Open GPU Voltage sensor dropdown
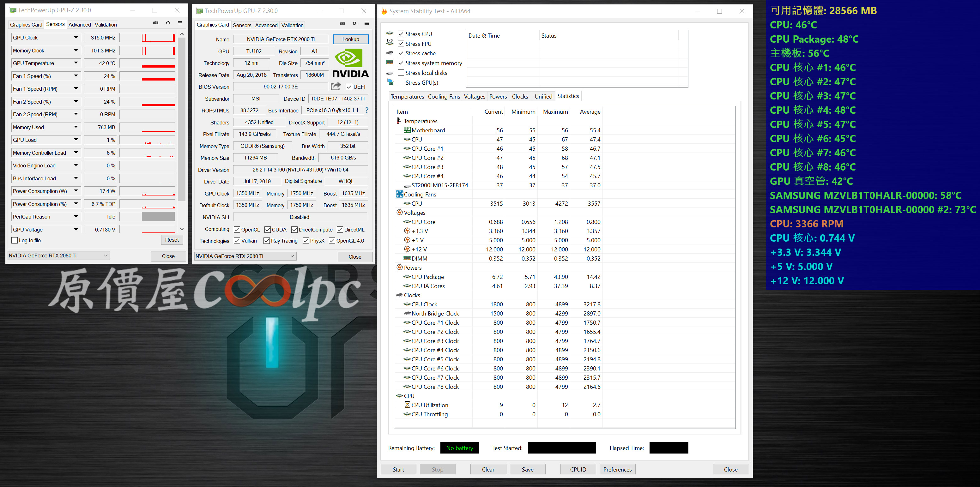The height and width of the screenshot is (487, 980). [76, 229]
